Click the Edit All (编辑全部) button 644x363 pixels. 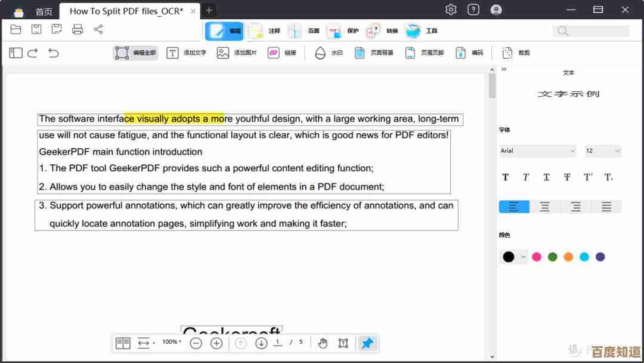[135, 53]
